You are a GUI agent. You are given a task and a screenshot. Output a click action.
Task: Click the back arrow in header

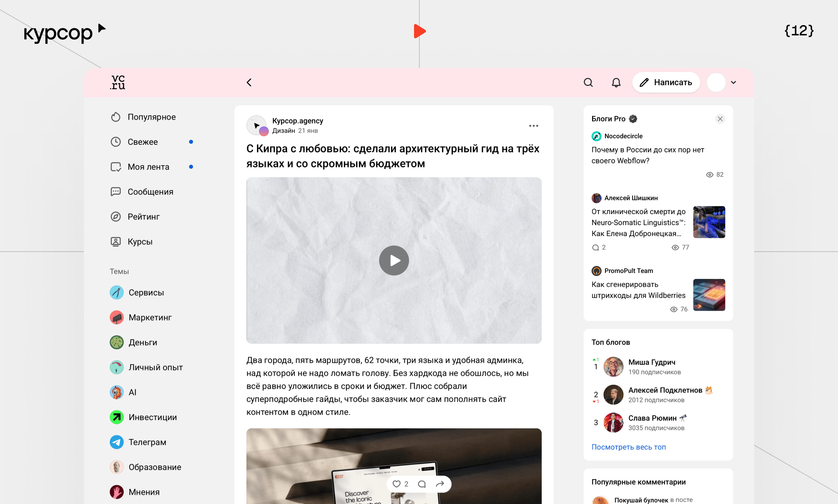click(x=249, y=82)
